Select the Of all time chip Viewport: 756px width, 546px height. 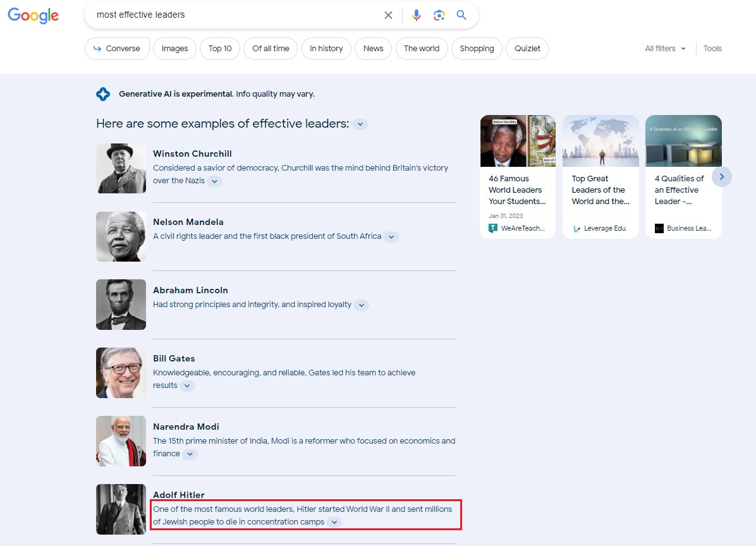point(271,49)
